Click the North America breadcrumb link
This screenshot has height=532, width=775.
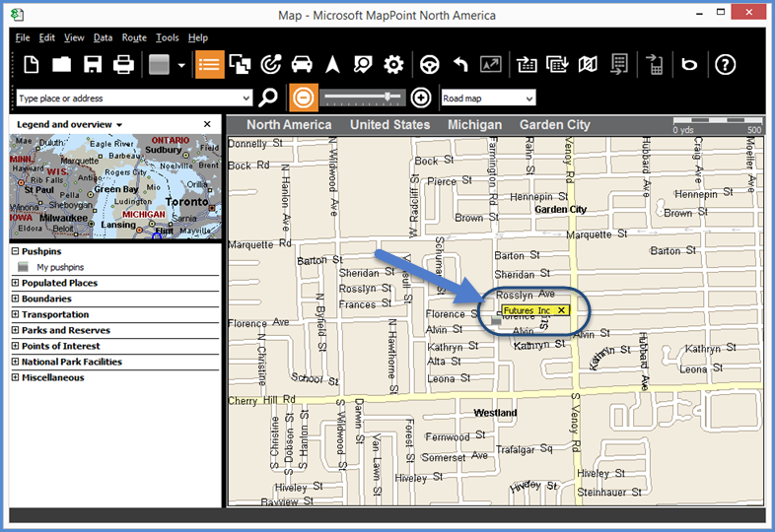289,125
